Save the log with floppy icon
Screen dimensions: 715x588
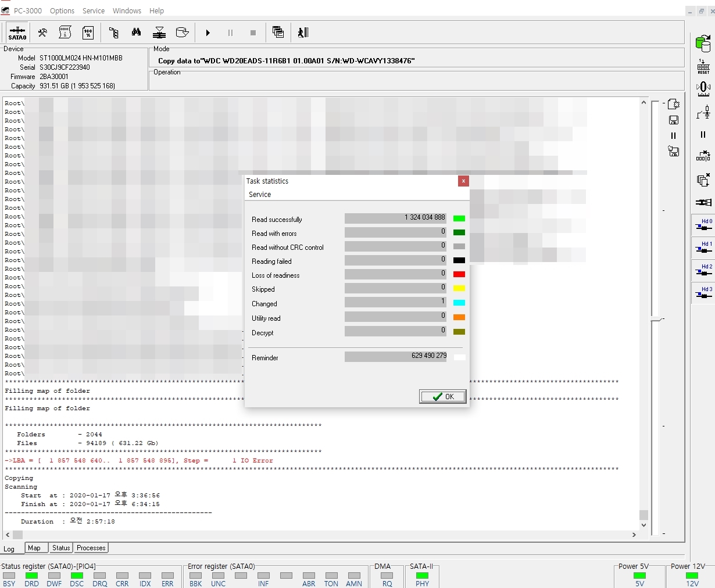click(674, 120)
